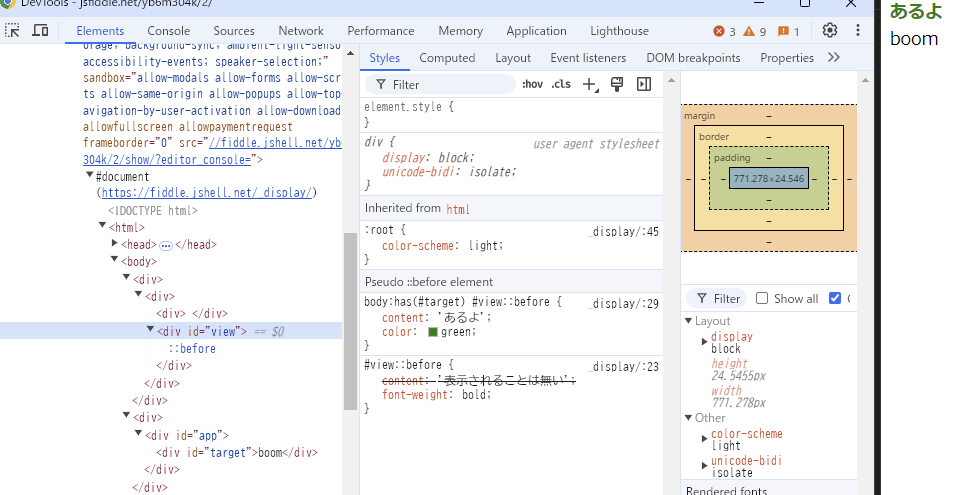Viewport: 953px width, 495px height.
Task: Click the green color swatch
Action: [x=433, y=332]
